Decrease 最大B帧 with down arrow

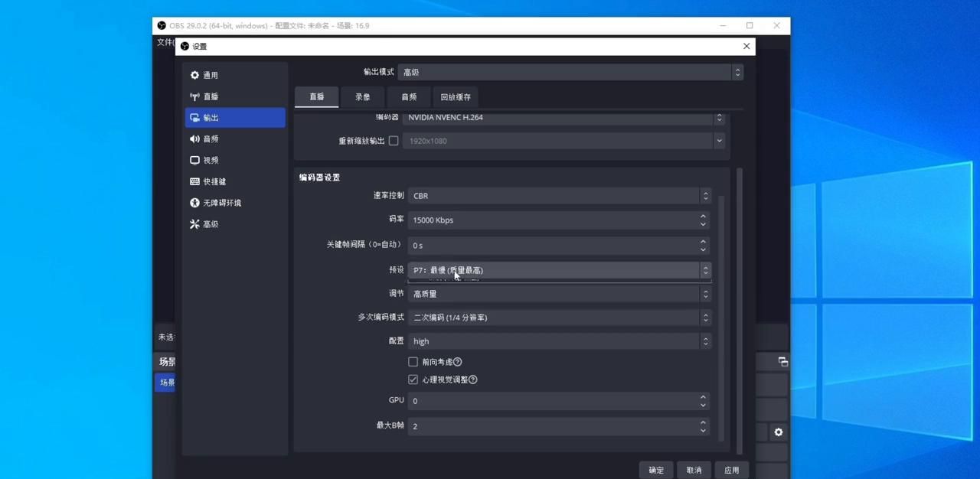point(703,430)
